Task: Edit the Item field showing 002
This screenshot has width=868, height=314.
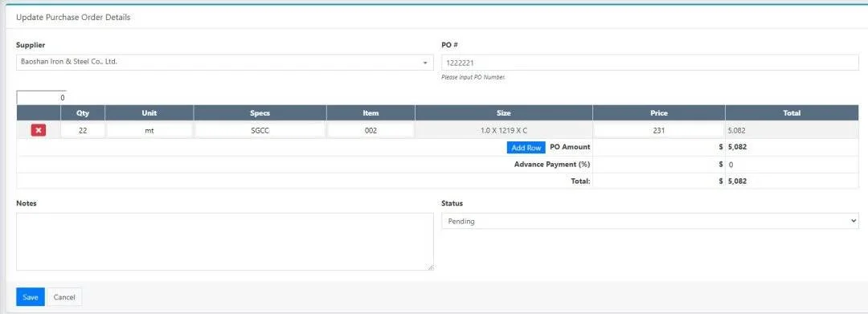Action: click(371, 131)
